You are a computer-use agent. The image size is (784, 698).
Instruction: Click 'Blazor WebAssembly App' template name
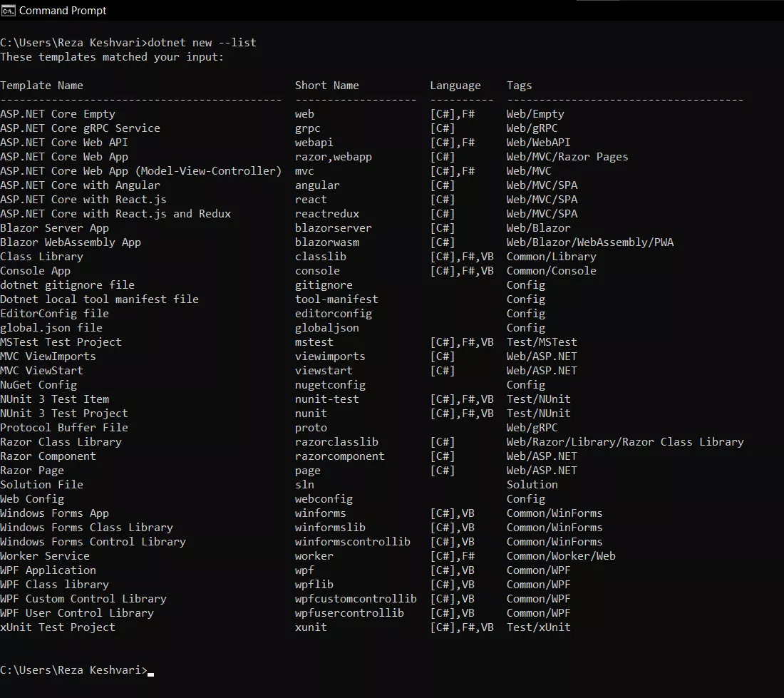pos(71,242)
